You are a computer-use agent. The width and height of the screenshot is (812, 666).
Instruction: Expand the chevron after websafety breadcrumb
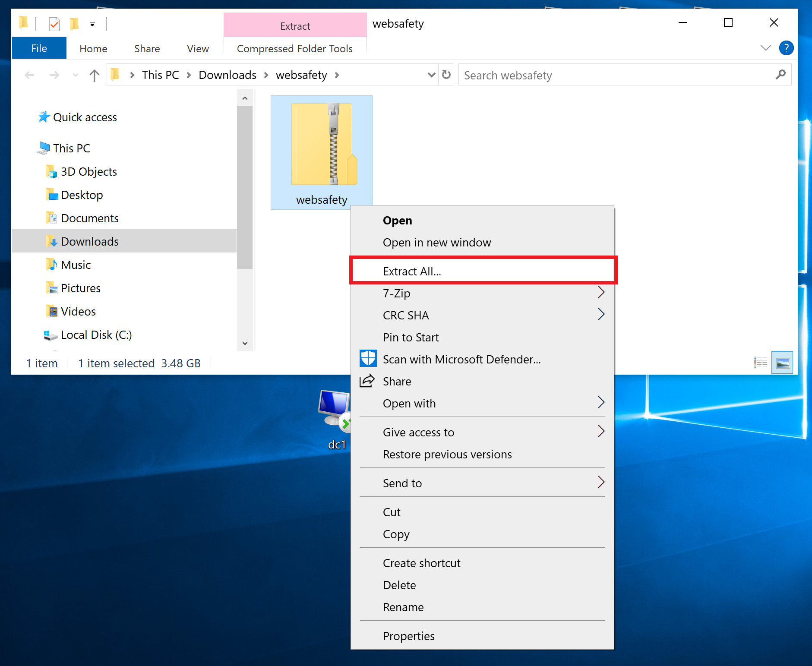337,75
